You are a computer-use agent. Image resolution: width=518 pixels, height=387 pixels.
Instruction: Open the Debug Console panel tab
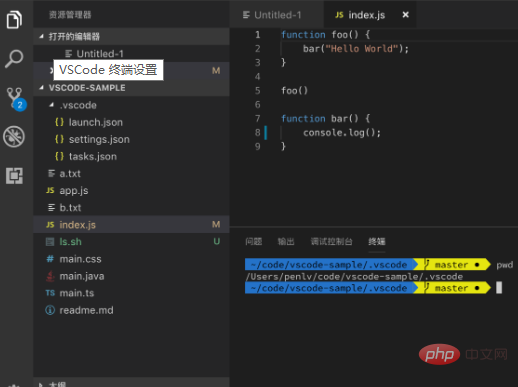click(331, 241)
